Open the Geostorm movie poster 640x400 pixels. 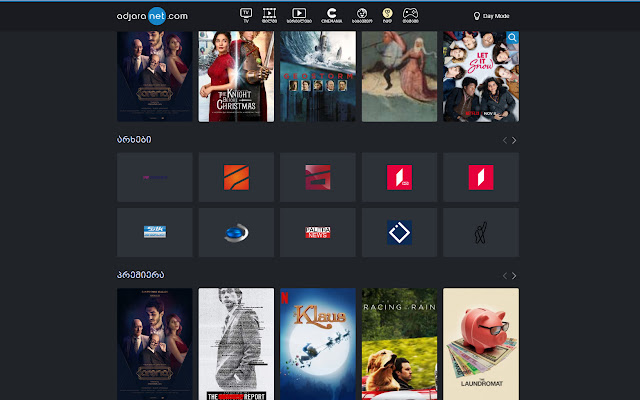coord(318,76)
